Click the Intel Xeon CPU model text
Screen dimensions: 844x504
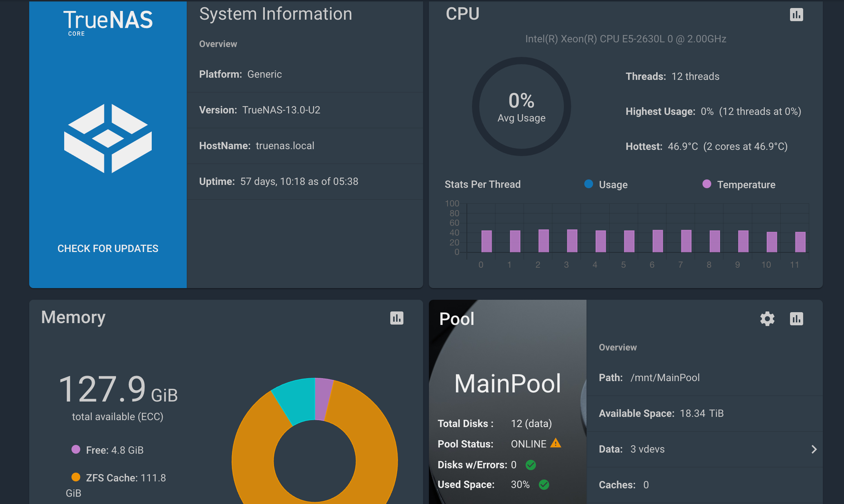(626, 39)
